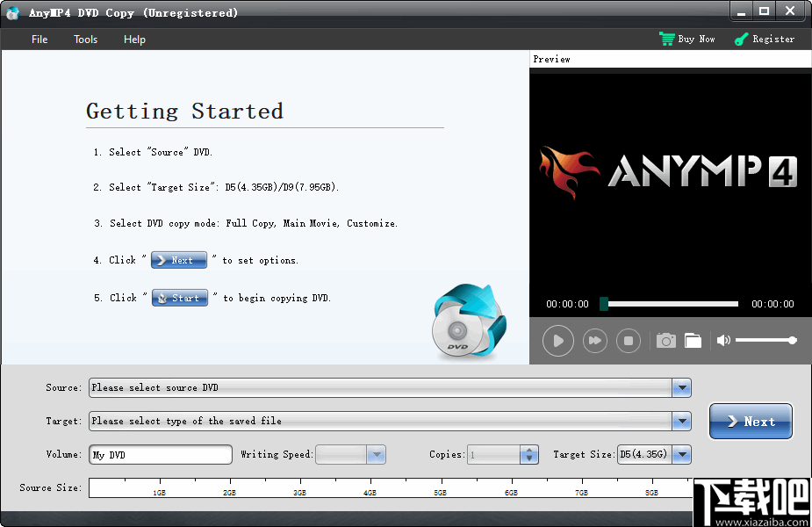The height and width of the screenshot is (527, 812).
Task: Open the Help menu
Action: (134, 39)
